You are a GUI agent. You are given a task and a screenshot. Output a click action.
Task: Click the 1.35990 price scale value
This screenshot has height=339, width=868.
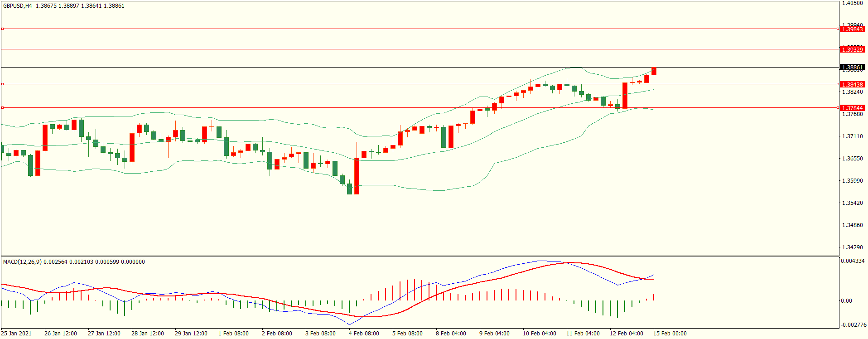(x=852, y=181)
